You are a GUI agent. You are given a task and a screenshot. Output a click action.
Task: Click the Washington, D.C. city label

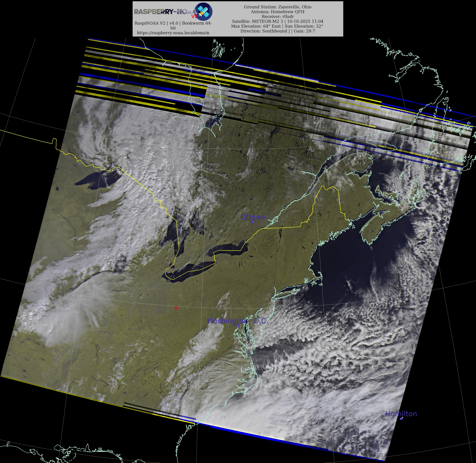(x=237, y=321)
